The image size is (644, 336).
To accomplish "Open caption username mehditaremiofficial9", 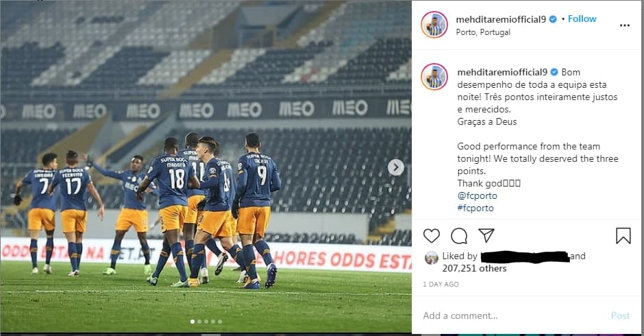I will (x=502, y=72).
